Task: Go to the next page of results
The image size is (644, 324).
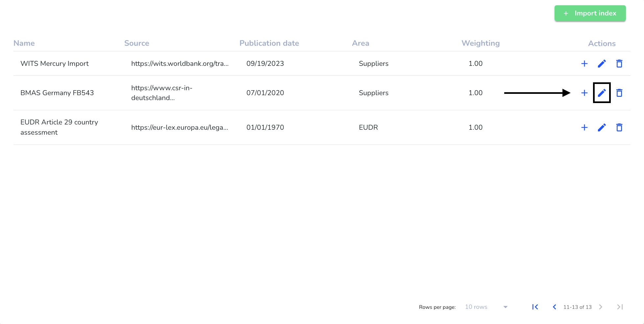Action: tap(601, 307)
